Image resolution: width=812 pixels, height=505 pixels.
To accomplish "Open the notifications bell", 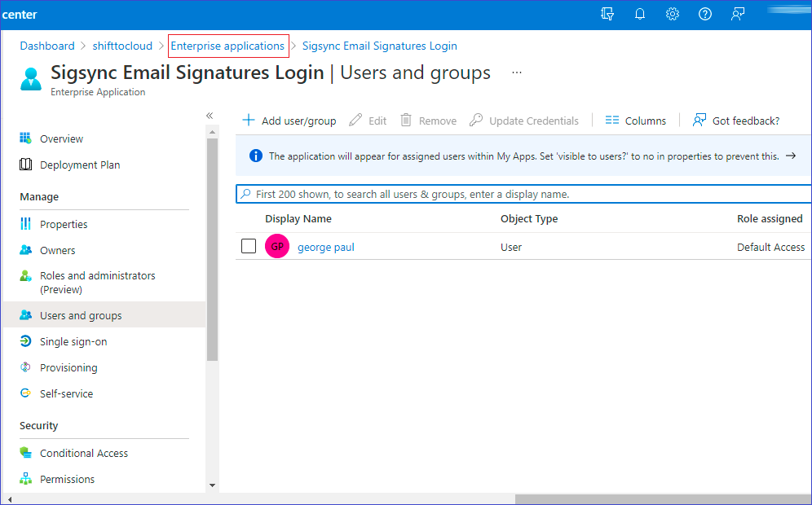I will point(640,14).
